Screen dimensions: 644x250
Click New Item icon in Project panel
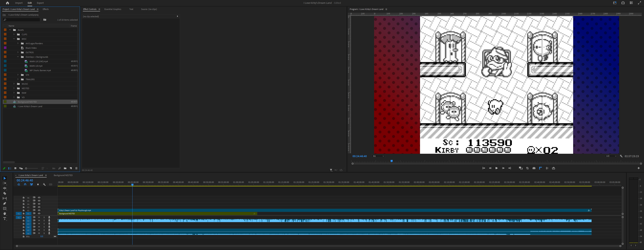click(x=71, y=168)
